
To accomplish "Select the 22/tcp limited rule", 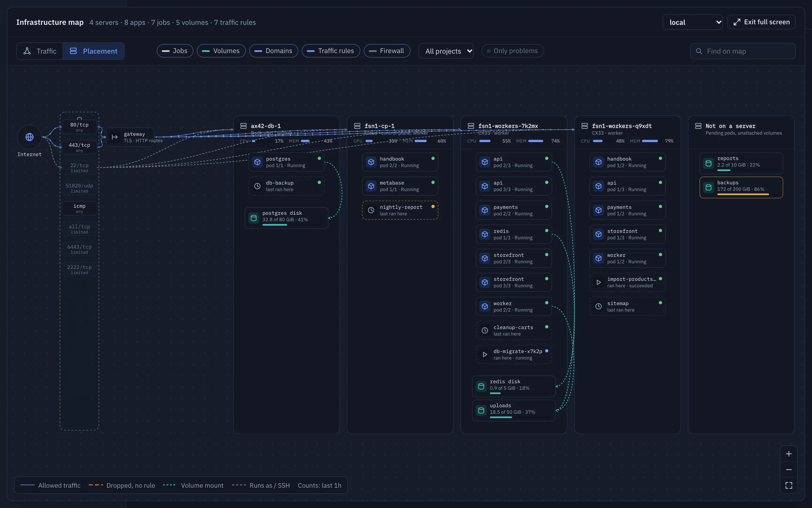I will pos(80,168).
